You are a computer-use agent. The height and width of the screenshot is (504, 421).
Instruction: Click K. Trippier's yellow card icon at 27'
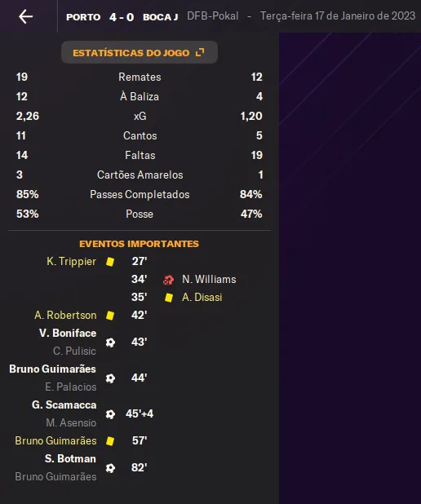tap(110, 262)
